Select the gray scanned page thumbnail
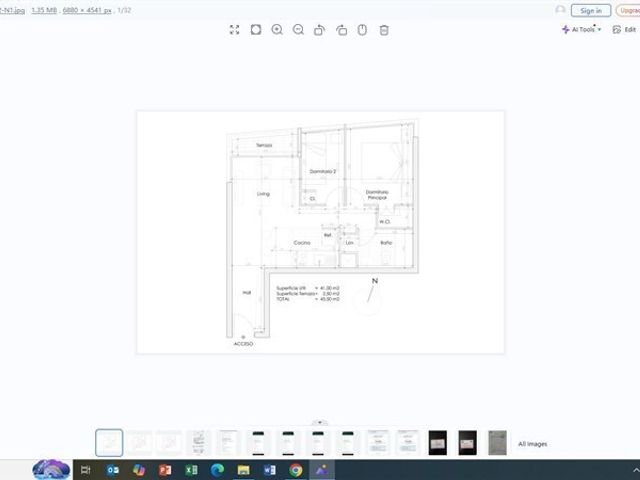 [498, 443]
